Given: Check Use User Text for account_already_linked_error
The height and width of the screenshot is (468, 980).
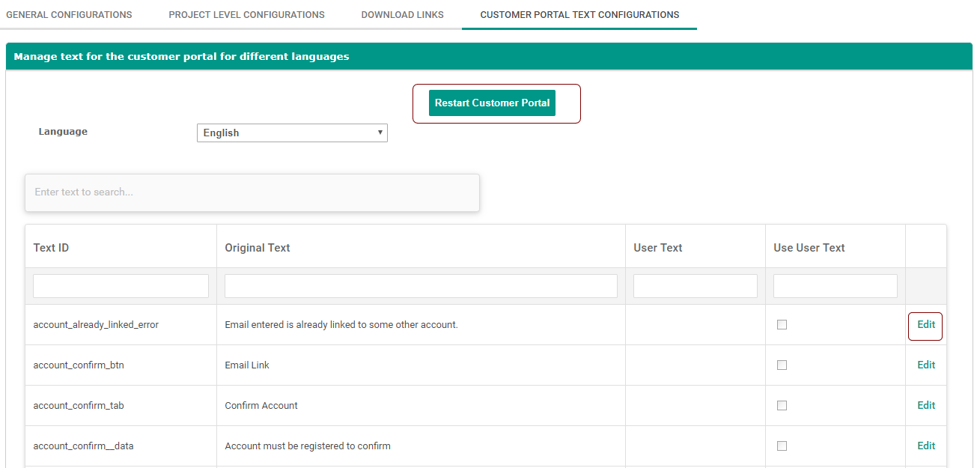Looking at the screenshot, I should pos(782,325).
